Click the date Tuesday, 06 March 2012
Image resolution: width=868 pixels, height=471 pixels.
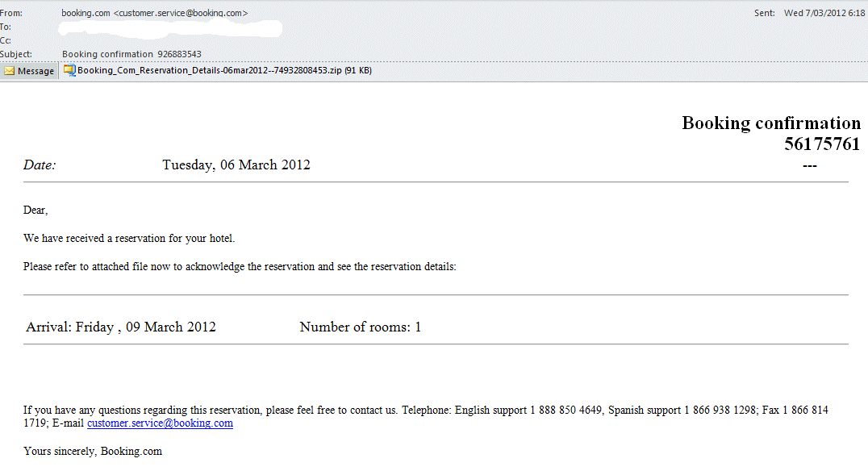(236, 165)
